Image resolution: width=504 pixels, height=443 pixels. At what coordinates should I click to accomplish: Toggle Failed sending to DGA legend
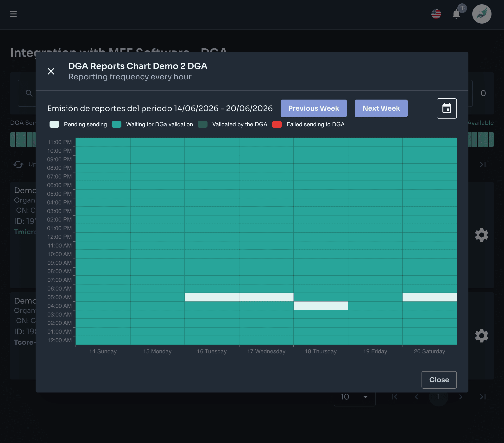pos(308,124)
